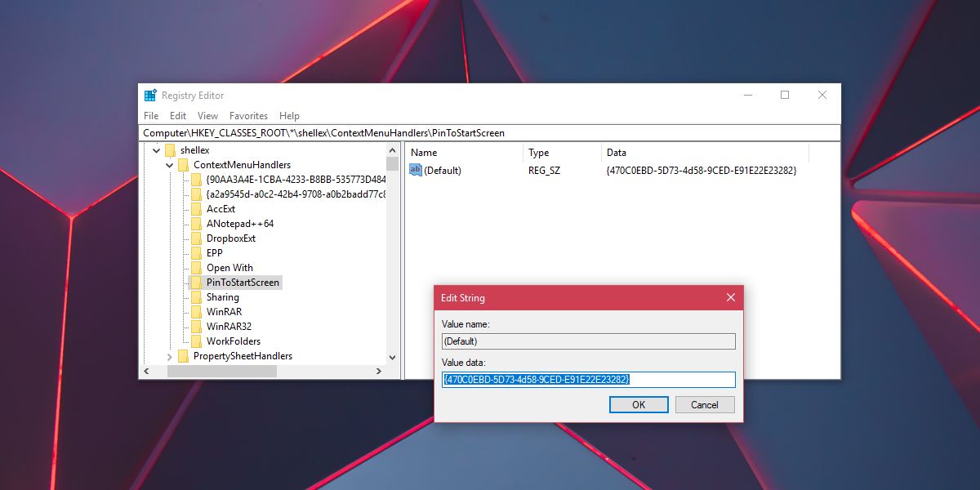Click the string value 'ab' icon beside (Default)
The width and height of the screenshot is (980, 490).
[415, 170]
